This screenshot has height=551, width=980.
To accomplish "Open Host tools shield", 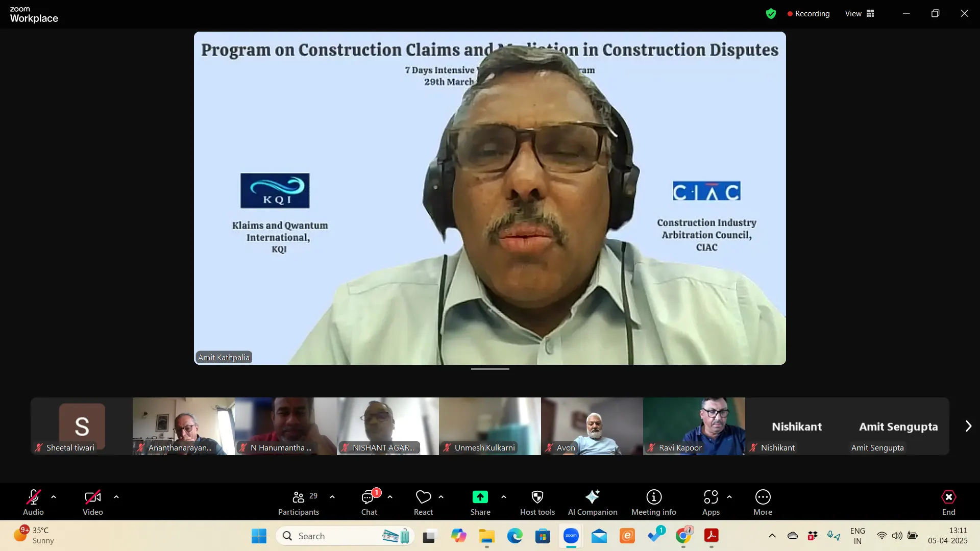I will [537, 503].
